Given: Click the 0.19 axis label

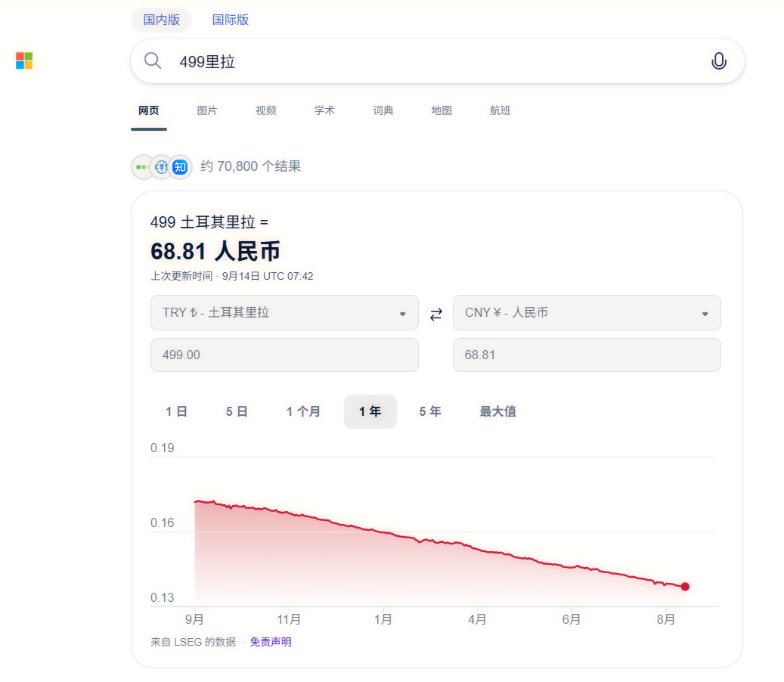Looking at the screenshot, I should 162,448.
